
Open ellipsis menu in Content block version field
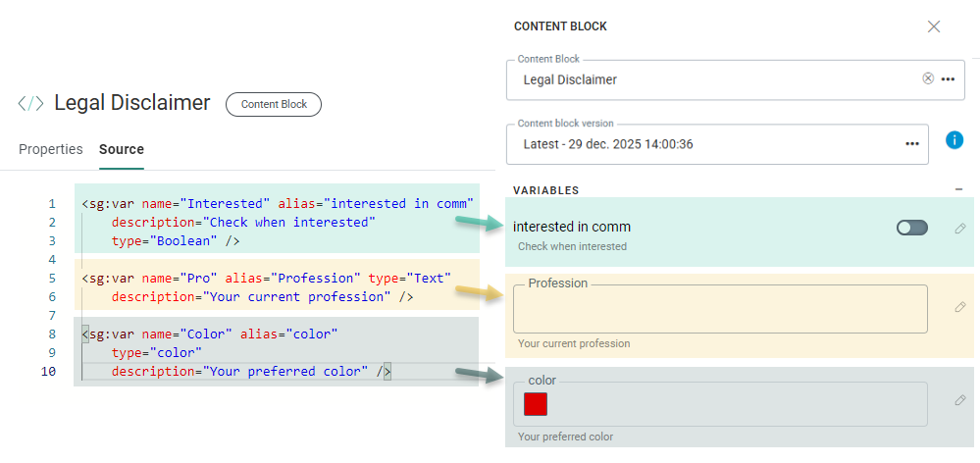(x=911, y=144)
